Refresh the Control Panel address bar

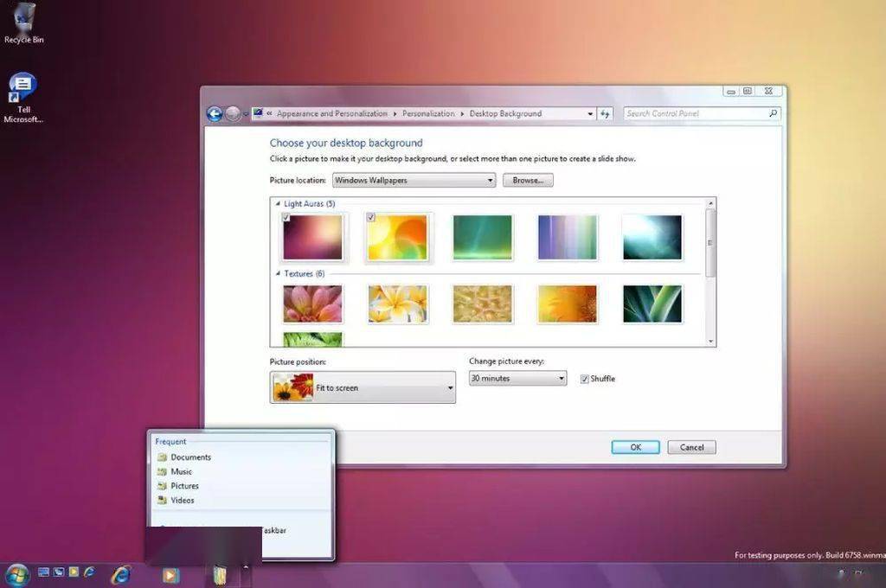click(x=605, y=113)
